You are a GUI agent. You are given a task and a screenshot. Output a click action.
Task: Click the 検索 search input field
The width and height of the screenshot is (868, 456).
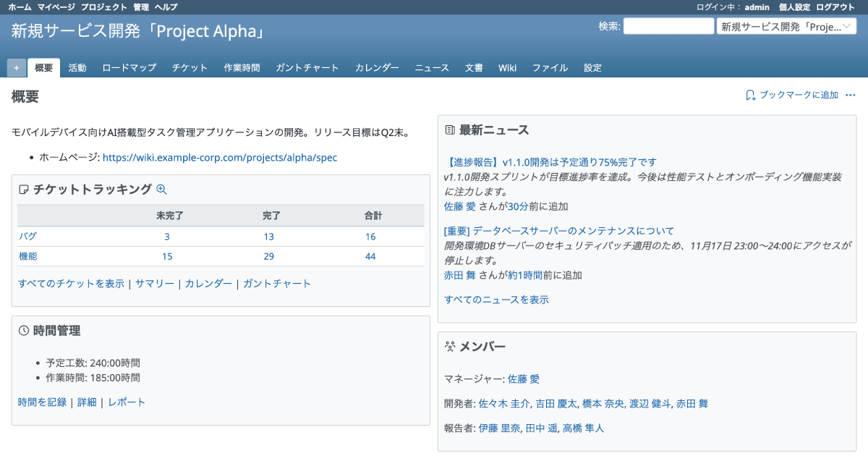pyautogui.click(x=668, y=27)
